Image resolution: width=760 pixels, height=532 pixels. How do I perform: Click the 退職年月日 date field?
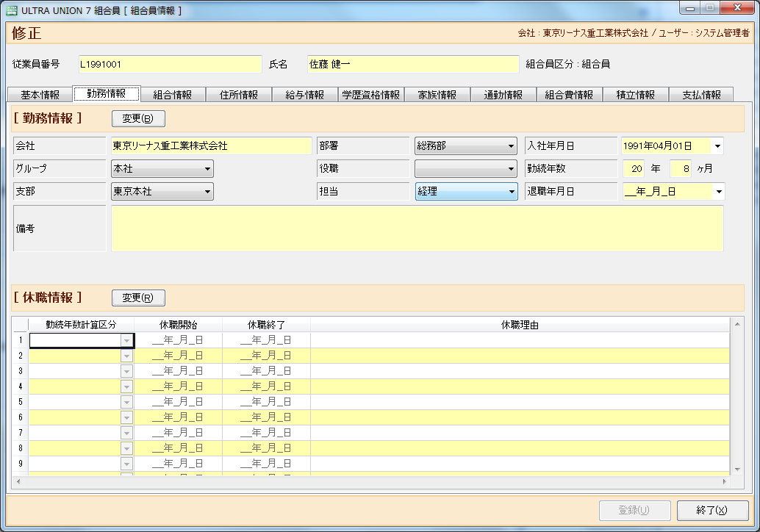pos(668,192)
